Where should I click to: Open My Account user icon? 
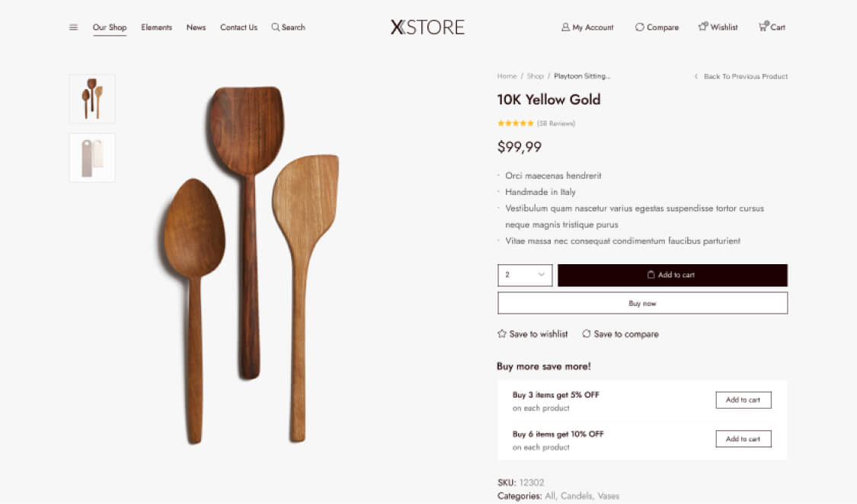click(565, 27)
